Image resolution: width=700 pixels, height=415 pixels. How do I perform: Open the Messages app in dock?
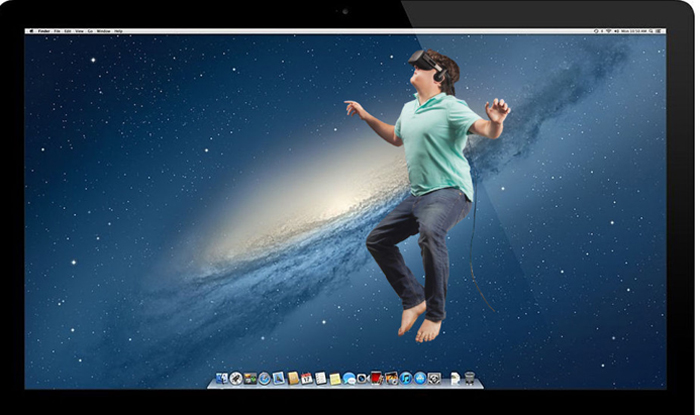349,378
